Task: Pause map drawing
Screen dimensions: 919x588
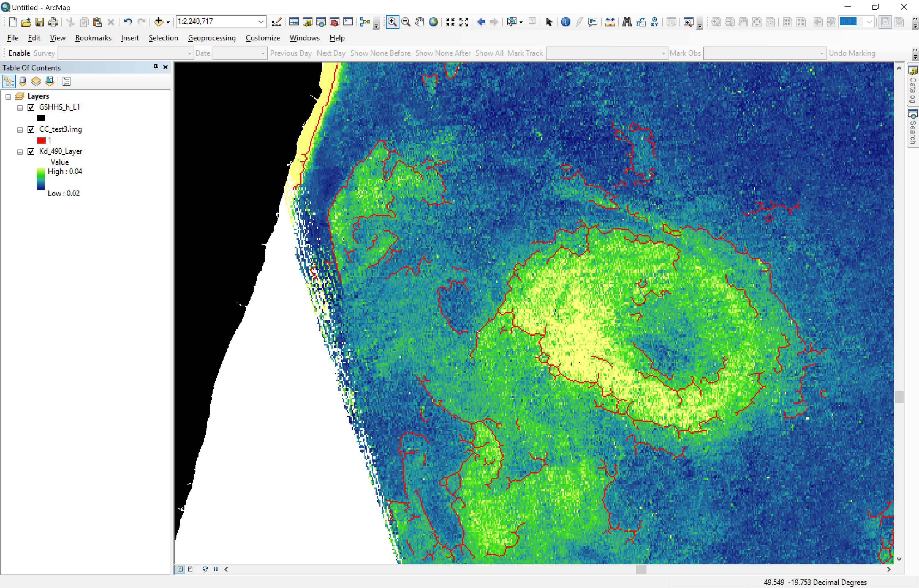Action: point(216,569)
